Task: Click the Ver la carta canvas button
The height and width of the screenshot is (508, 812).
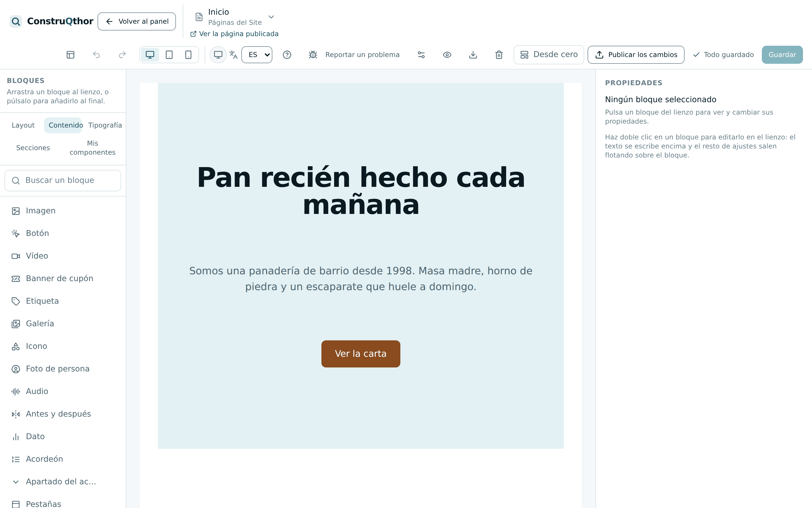Action: pos(361,354)
